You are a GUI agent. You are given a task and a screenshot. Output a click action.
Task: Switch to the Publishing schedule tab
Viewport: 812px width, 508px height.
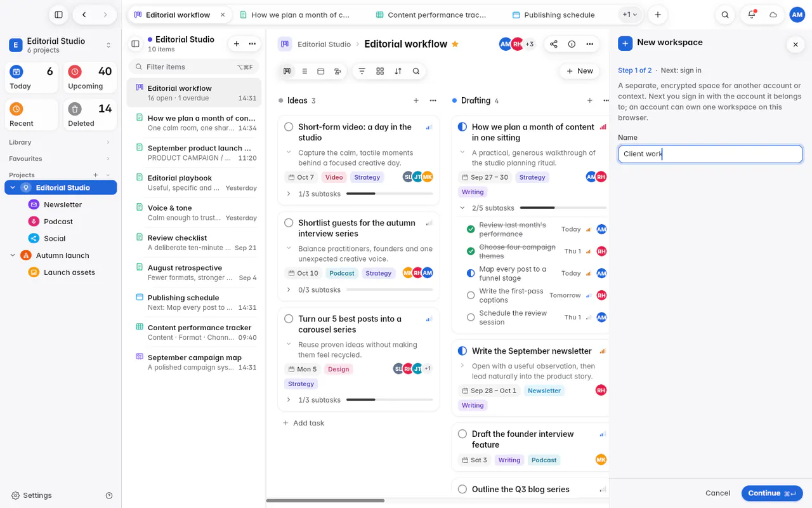point(554,15)
